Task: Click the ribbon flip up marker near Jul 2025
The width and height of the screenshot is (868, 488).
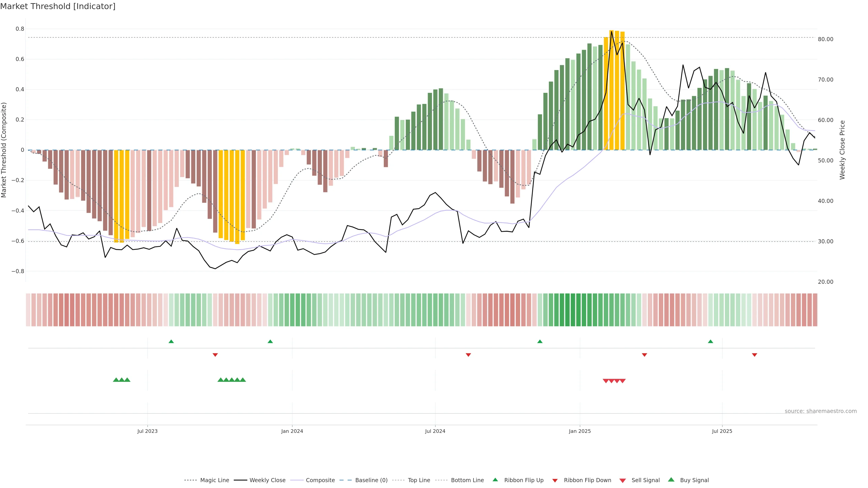Action: pyautogui.click(x=711, y=342)
